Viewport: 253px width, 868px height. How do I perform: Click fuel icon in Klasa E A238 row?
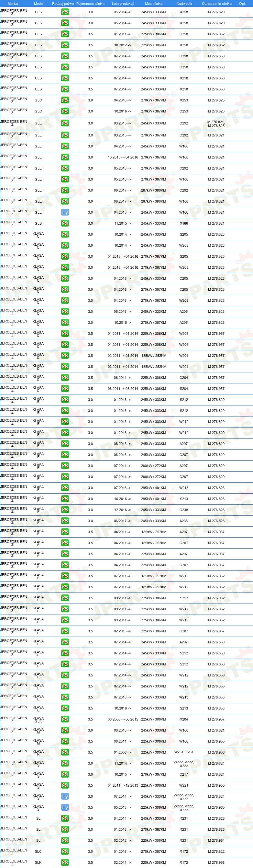tap(65, 521)
